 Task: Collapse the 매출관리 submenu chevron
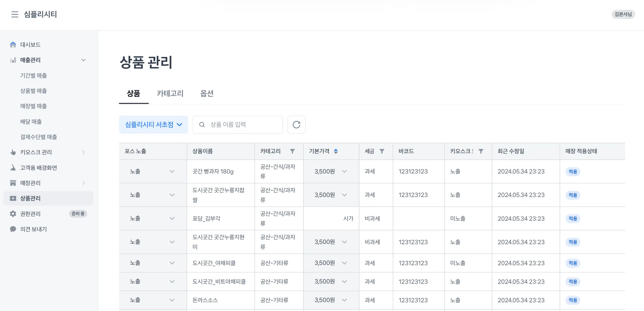(83, 60)
